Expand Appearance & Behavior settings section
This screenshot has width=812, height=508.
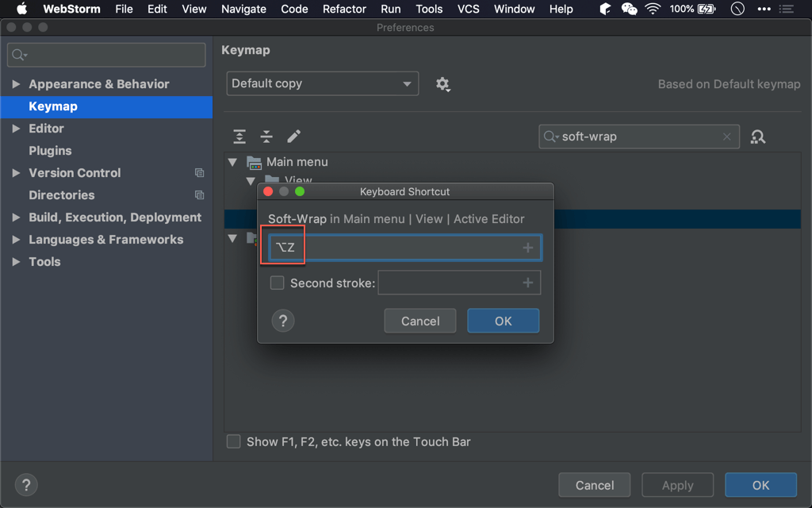pos(16,84)
